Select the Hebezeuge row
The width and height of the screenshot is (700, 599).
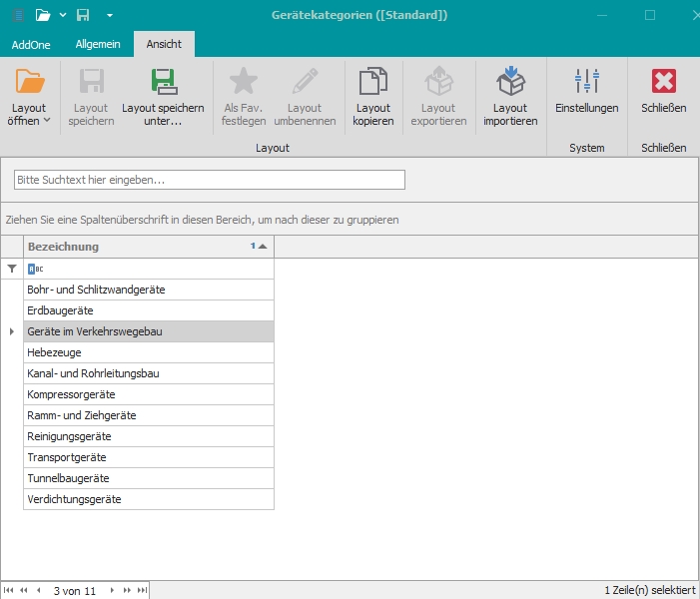148,352
